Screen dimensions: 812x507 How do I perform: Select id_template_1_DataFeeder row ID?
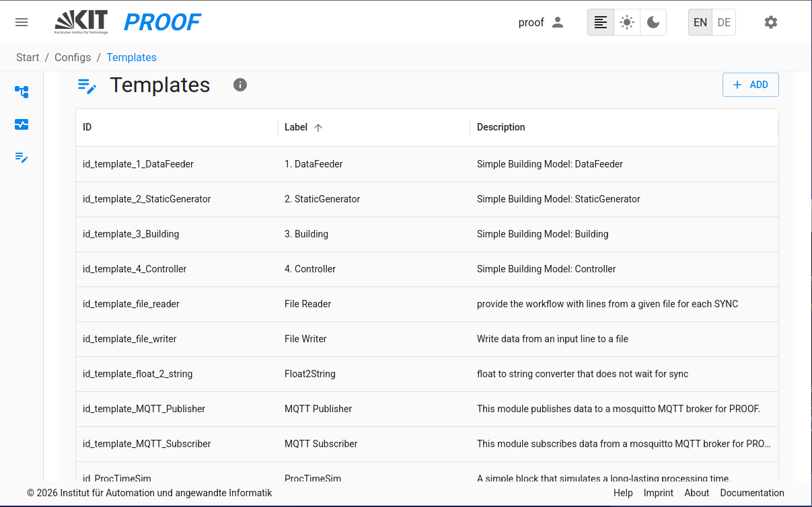(138, 164)
